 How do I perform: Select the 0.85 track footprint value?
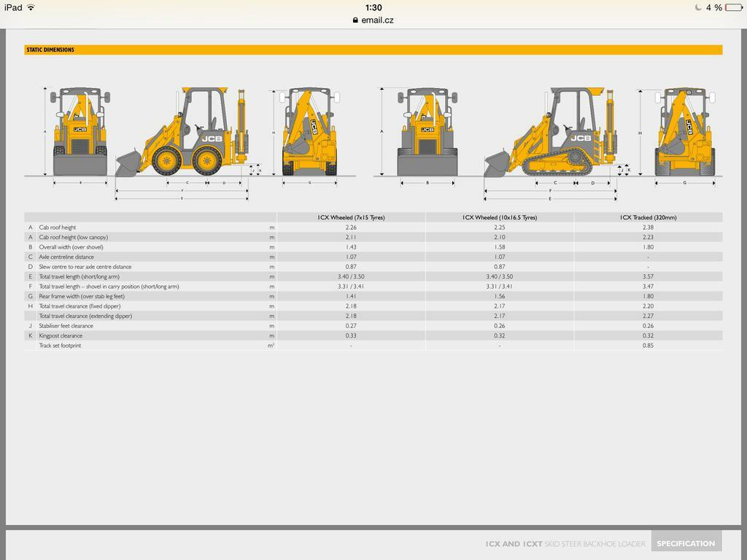tap(648, 346)
